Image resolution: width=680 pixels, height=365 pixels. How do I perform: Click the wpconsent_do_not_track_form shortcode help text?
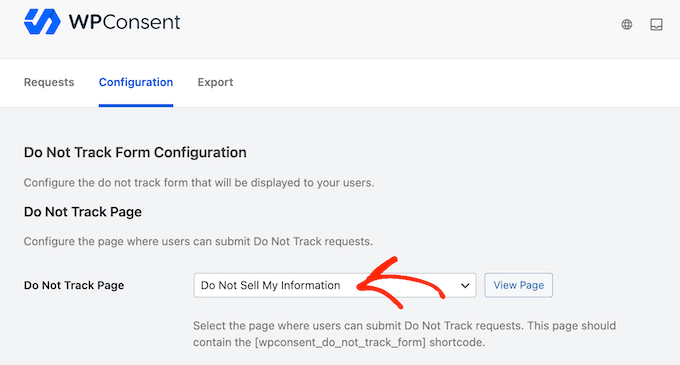404,334
